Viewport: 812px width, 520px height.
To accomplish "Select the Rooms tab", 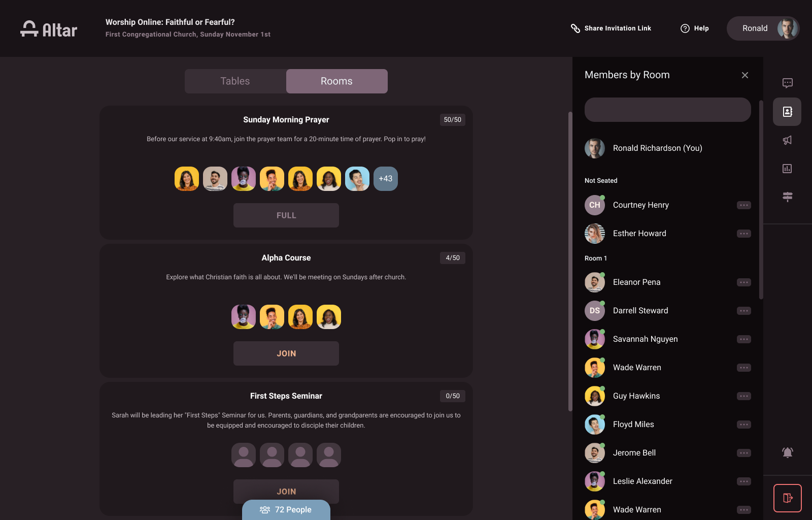I will (337, 81).
